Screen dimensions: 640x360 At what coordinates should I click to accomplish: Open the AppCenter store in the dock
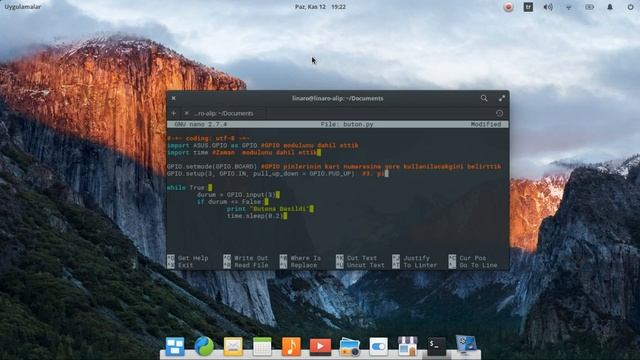(x=407, y=347)
